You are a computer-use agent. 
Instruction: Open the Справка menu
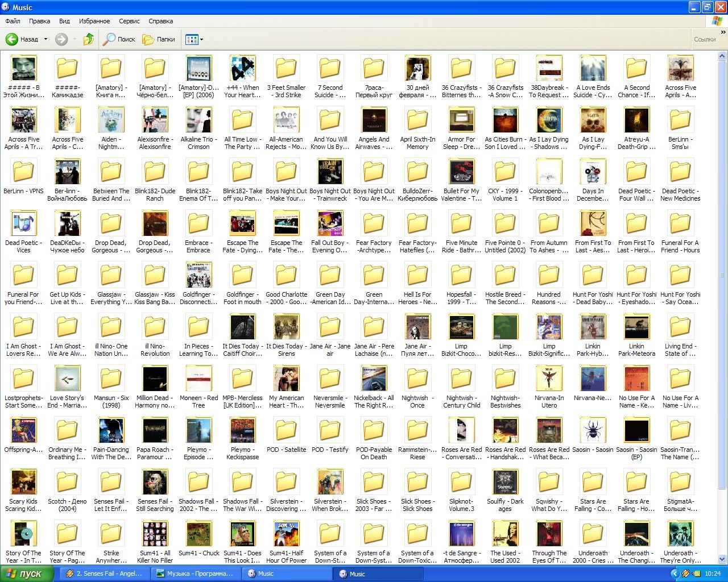[160, 21]
